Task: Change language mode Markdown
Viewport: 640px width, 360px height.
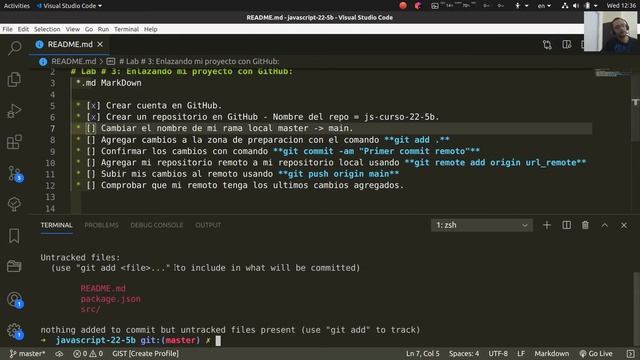Action: [x=552, y=353]
